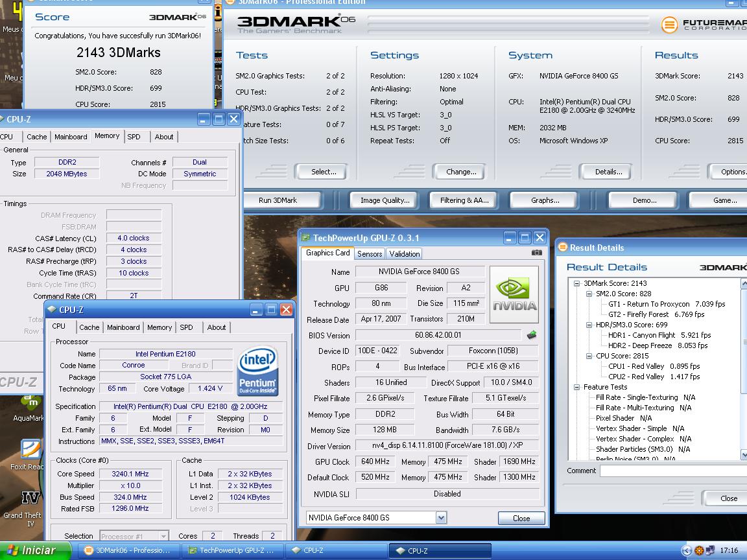Collapse the CPU Score node
Image resolution: width=747 pixels, height=560 pixels.
click(x=589, y=356)
